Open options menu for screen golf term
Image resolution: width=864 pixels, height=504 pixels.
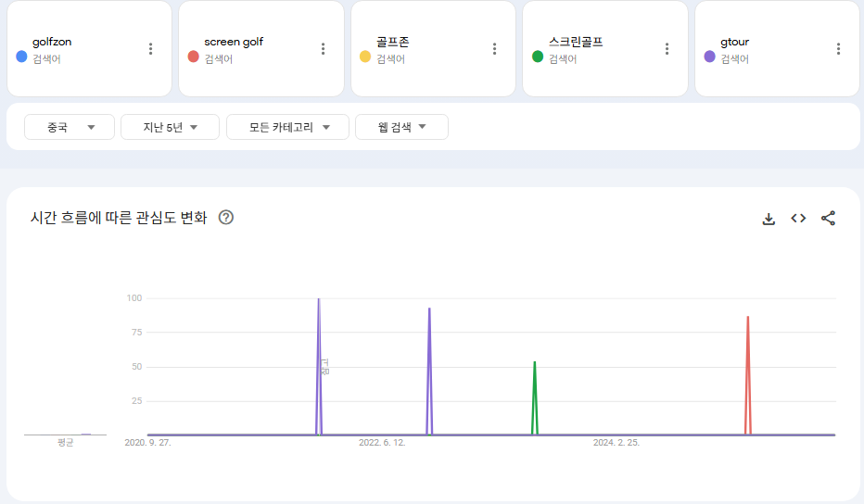(x=323, y=49)
